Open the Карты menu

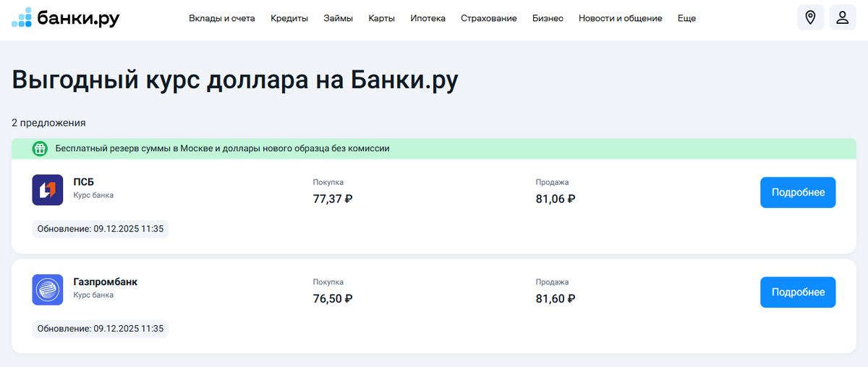(381, 18)
